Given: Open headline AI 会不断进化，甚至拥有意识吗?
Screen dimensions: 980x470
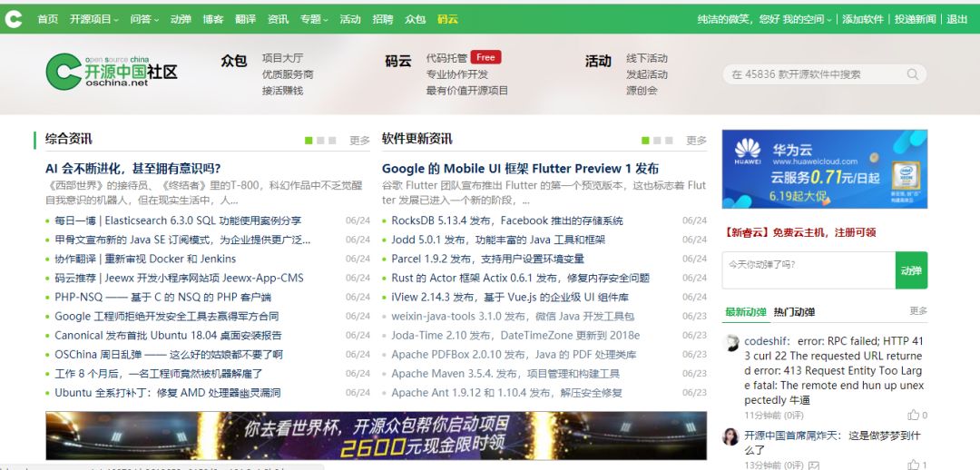Looking at the screenshot, I should (133, 169).
